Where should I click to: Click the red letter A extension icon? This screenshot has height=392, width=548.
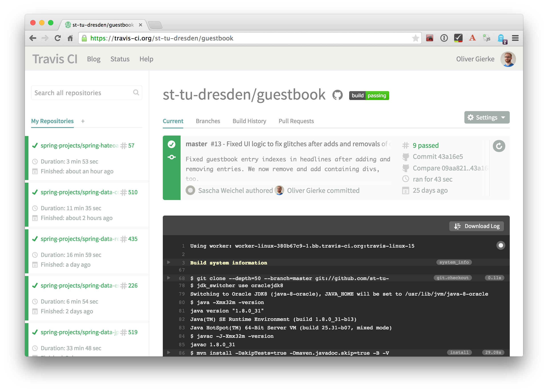[x=472, y=38]
